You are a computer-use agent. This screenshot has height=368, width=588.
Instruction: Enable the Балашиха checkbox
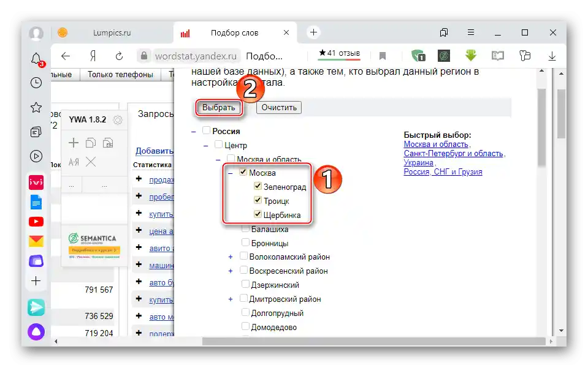[x=245, y=228]
